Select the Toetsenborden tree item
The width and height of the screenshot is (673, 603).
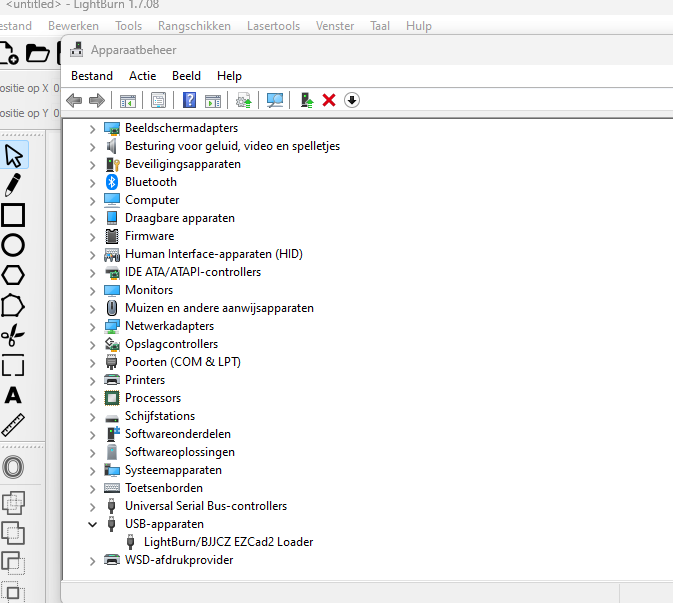[x=164, y=488]
